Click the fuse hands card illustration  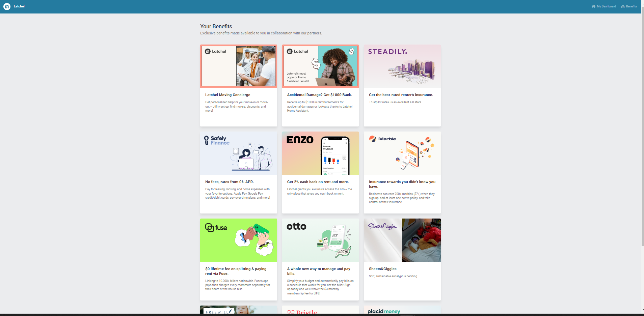[x=254, y=239]
